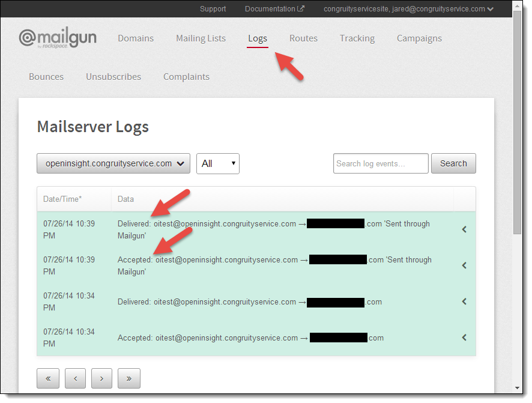This screenshot has height=403, width=532.
Task: Expand the first Delivered log entry chevron
Action: click(464, 229)
